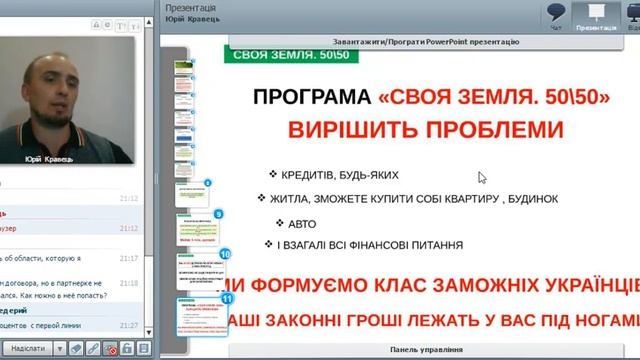Click the chat message timestamped 21:18
The height and width of the screenshot is (360, 640).
click(x=71, y=289)
